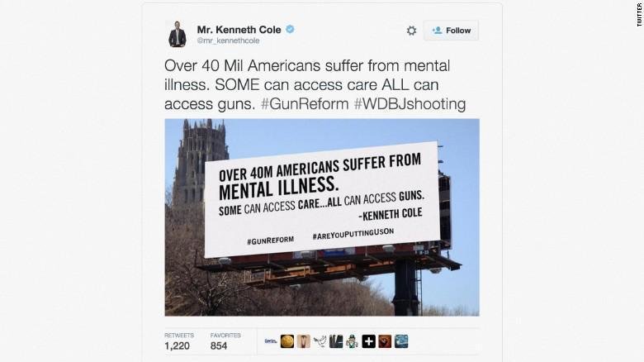Click the beige figure avatar
This screenshot has height=362, width=644.
click(304, 341)
